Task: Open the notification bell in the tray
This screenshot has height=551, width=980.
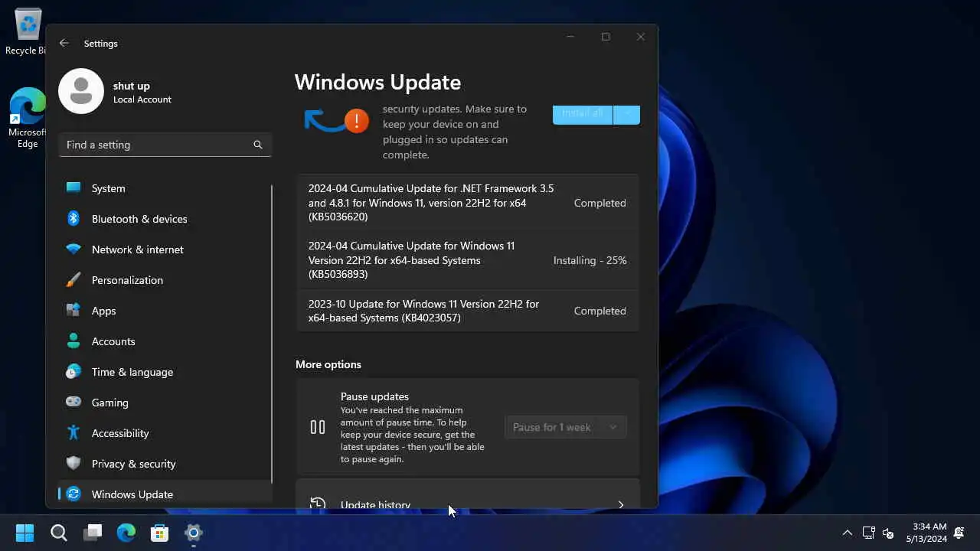Action: pyautogui.click(x=959, y=533)
